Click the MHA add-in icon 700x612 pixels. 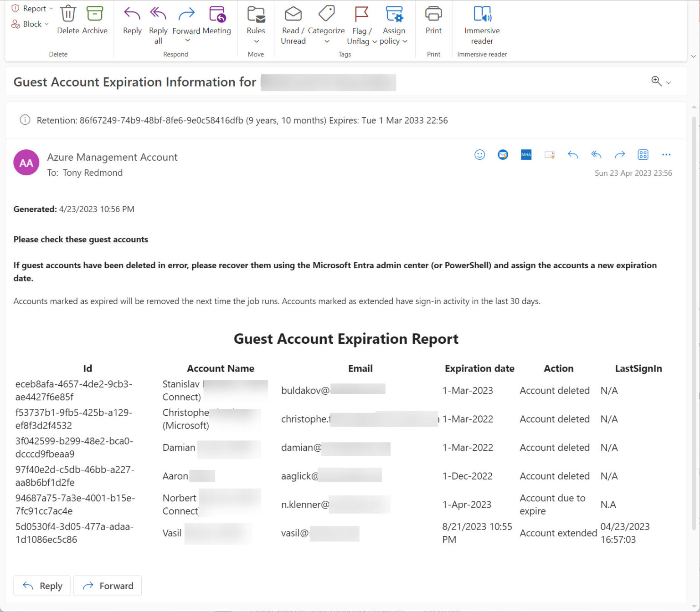coord(526,155)
